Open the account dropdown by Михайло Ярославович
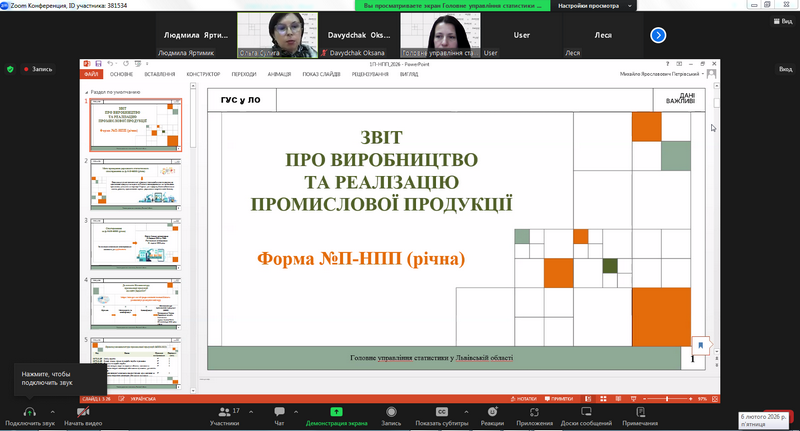The height and width of the screenshot is (431, 800). click(703, 74)
